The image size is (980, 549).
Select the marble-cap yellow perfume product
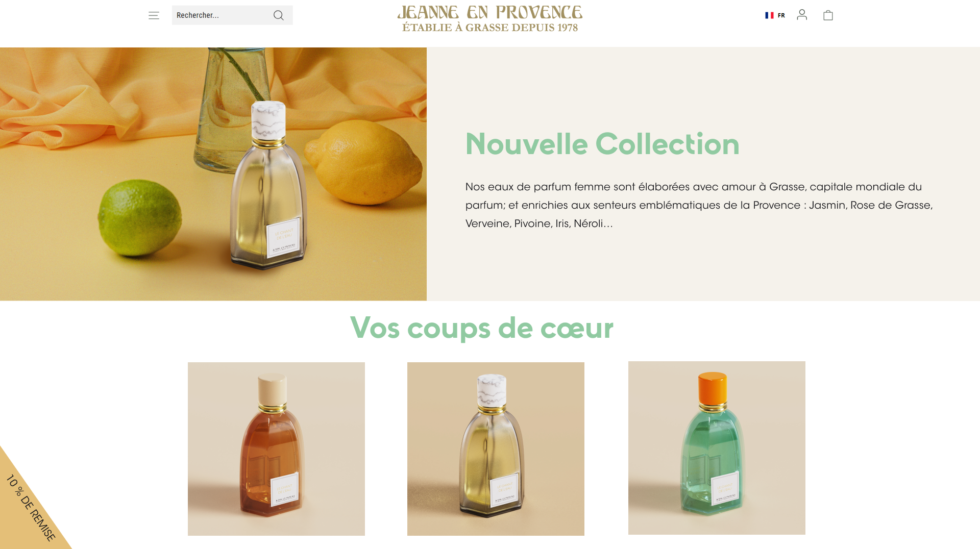click(x=496, y=449)
